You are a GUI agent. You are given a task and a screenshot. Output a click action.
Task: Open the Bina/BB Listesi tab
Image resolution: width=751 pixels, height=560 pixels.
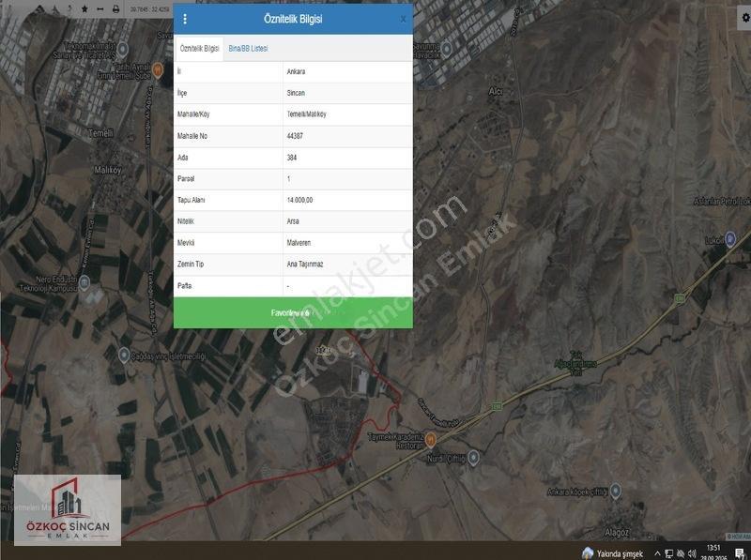tap(248, 49)
